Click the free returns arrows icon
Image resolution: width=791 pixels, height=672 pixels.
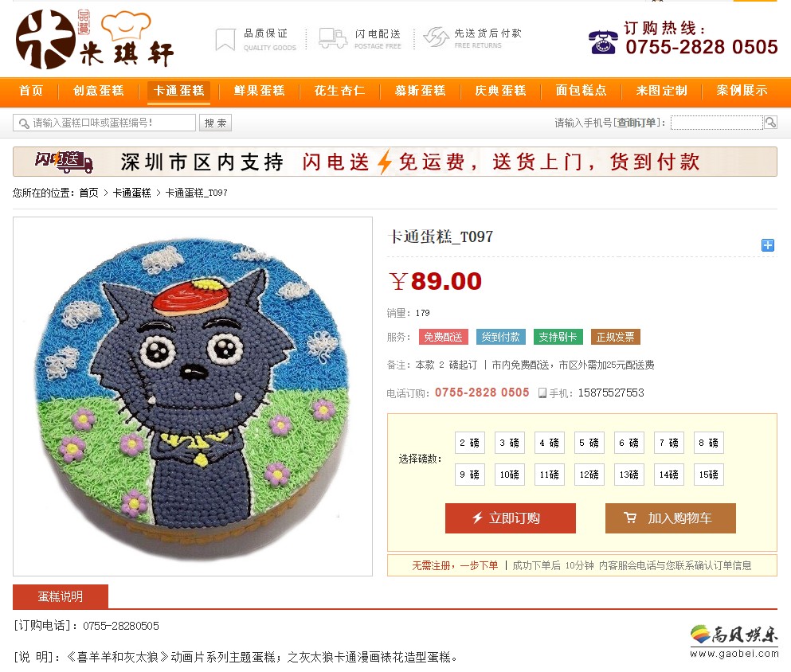pyautogui.click(x=436, y=37)
